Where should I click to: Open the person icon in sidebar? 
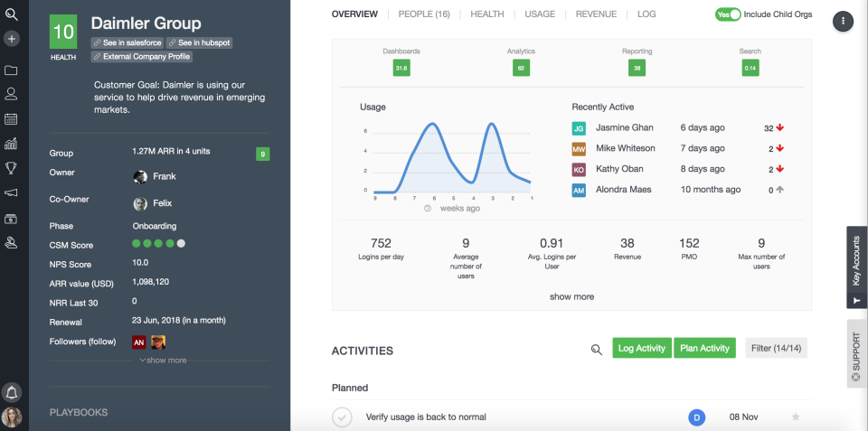[x=11, y=93]
